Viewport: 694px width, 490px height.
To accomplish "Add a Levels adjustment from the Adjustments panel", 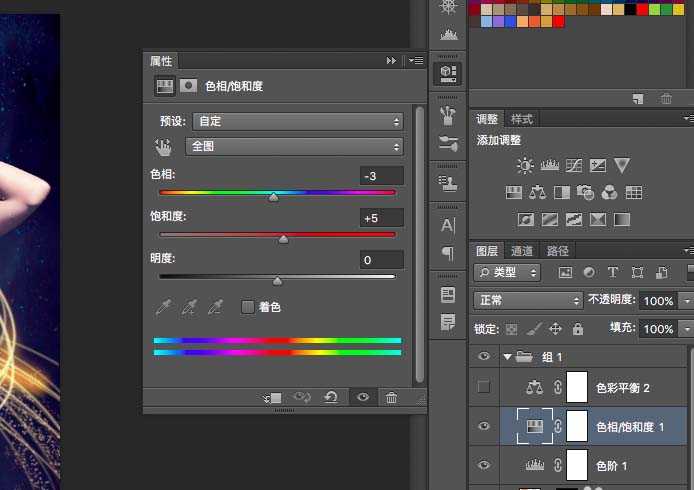I will pos(549,165).
